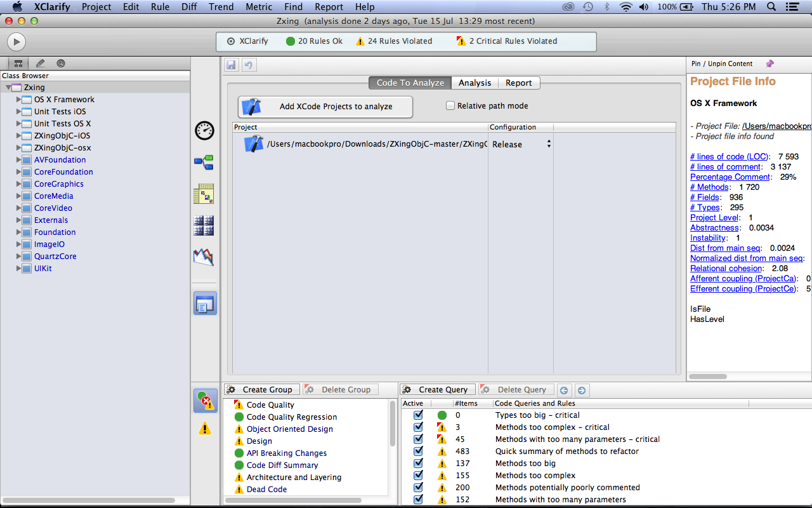Open the Metric menu
812x508 pixels.
pos(258,7)
